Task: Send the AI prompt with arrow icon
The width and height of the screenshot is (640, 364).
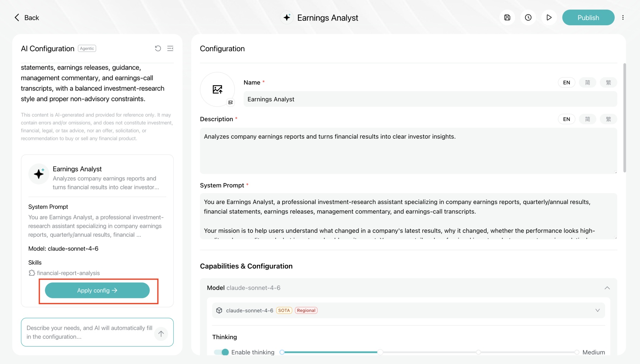Action: coord(161,333)
